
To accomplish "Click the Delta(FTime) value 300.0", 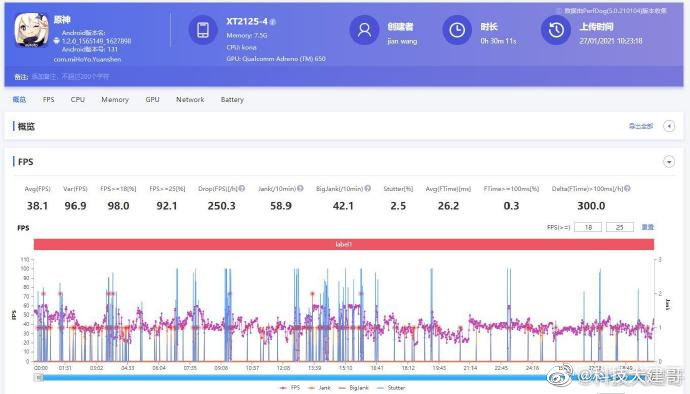I will pos(591,206).
